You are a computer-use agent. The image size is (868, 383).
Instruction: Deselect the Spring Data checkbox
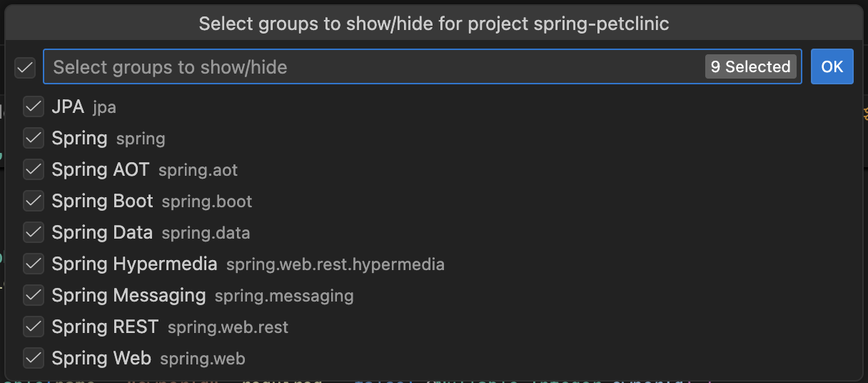[x=34, y=232]
